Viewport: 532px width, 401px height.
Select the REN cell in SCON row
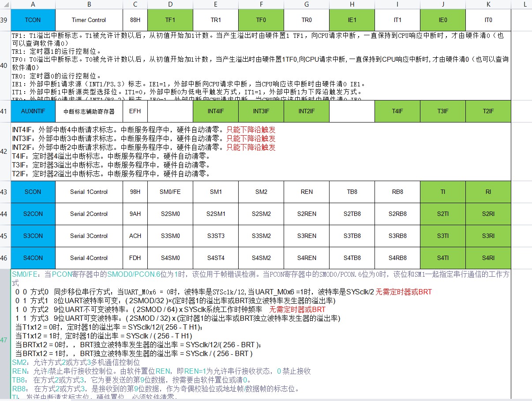[307, 192]
